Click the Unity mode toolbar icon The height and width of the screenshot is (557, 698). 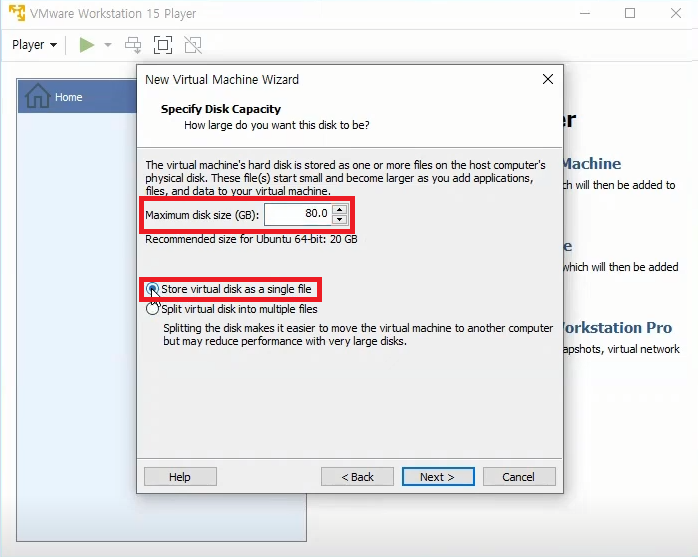tap(193, 45)
